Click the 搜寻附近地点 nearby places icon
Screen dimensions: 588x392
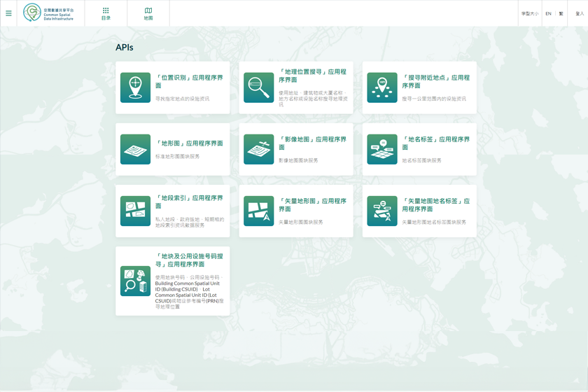point(382,87)
